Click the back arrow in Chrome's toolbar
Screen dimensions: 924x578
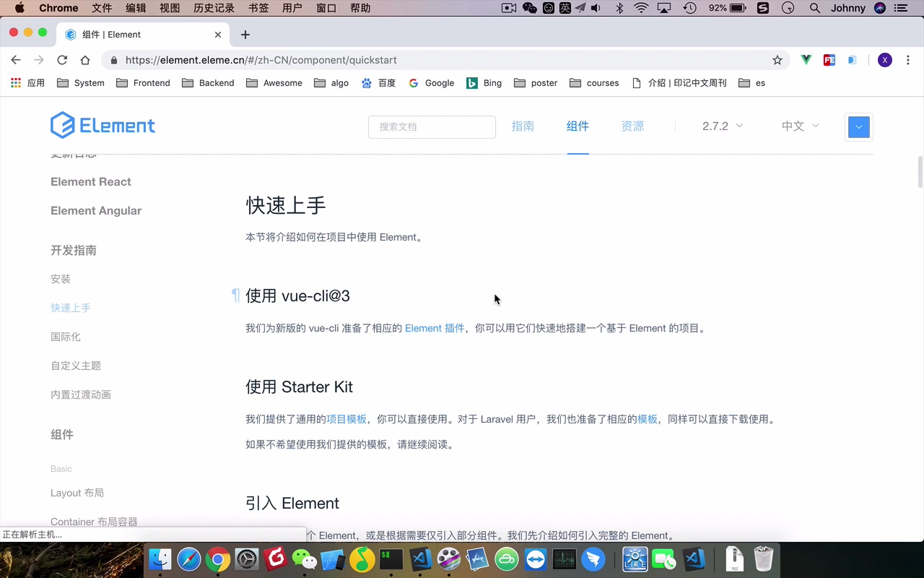point(16,60)
